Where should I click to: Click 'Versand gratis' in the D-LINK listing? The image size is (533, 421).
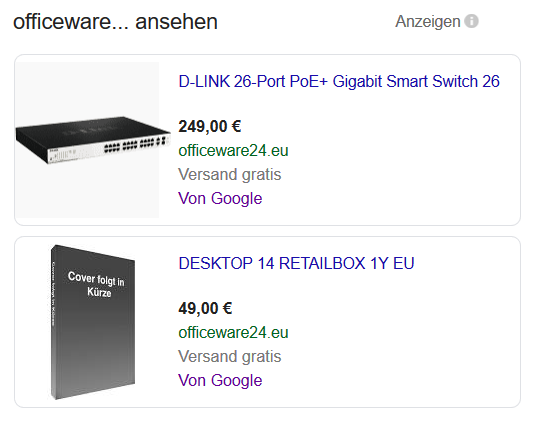[x=229, y=175]
